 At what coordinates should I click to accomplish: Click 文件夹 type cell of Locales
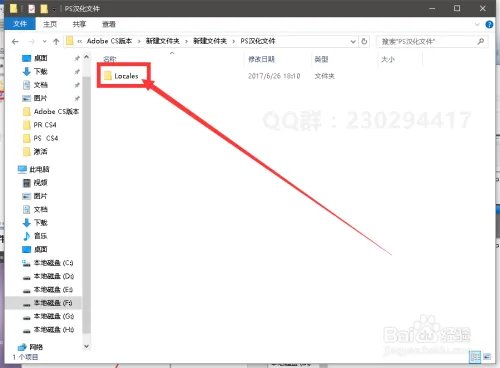tap(324, 76)
